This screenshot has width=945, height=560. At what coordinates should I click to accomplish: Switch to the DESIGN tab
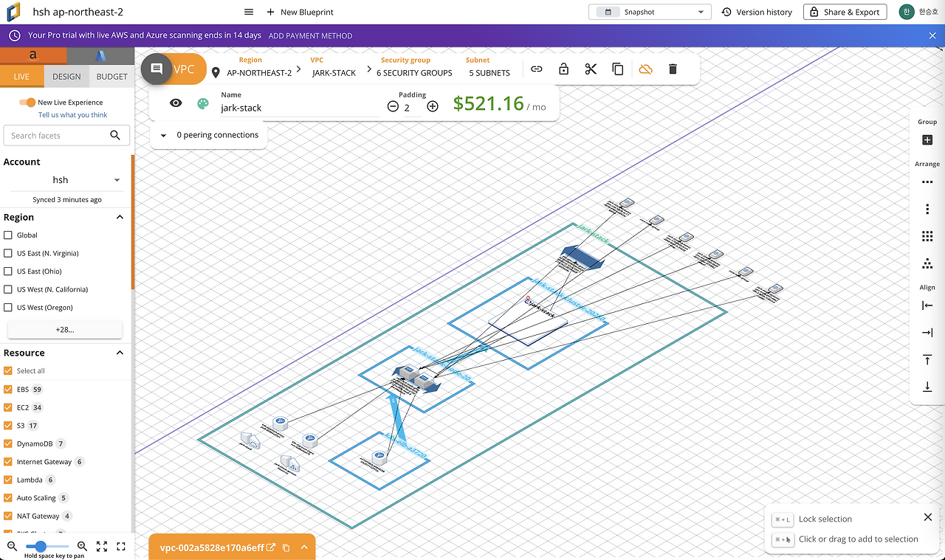tap(66, 77)
